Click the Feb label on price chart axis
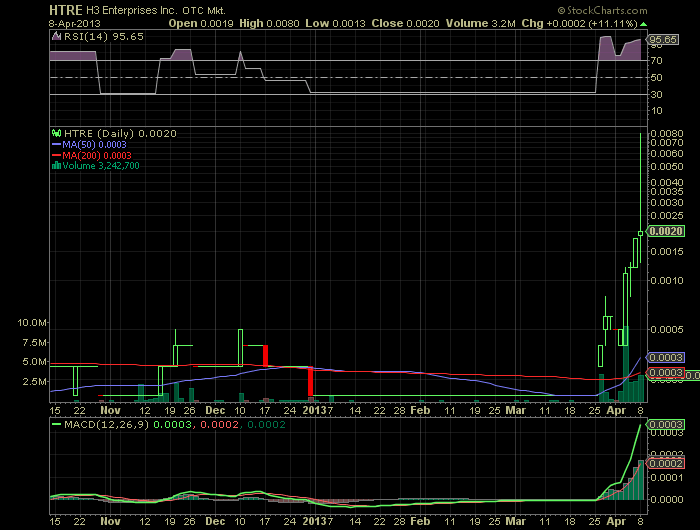Viewport: 700px width, 530px height. (420, 410)
